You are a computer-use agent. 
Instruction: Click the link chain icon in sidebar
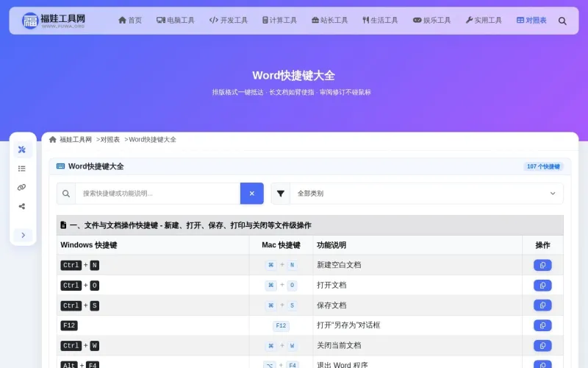(x=22, y=187)
